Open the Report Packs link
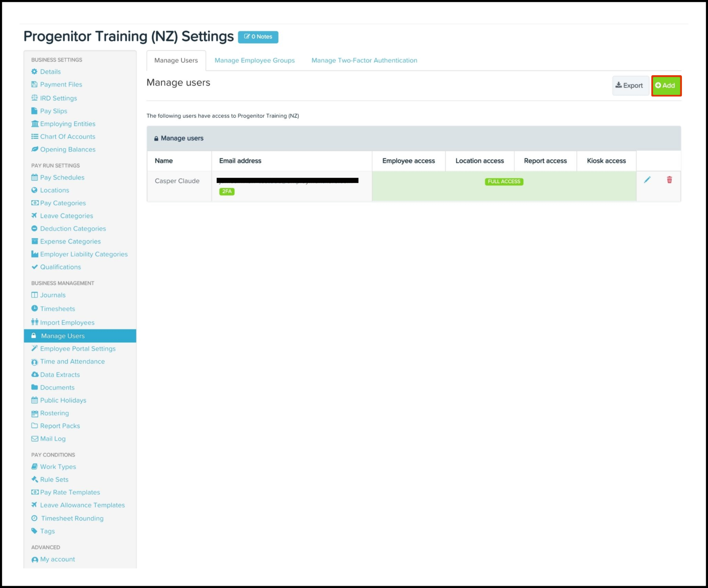Screen dimensions: 708x588 (x=60, y=426)
